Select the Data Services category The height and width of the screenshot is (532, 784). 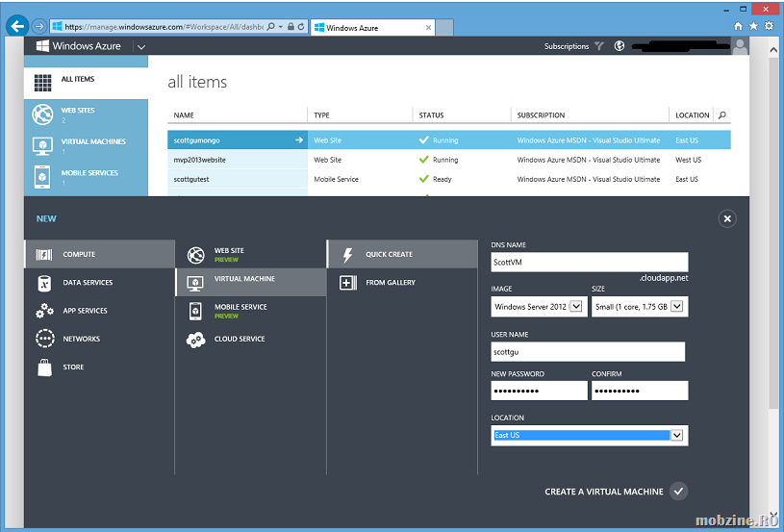88,283
